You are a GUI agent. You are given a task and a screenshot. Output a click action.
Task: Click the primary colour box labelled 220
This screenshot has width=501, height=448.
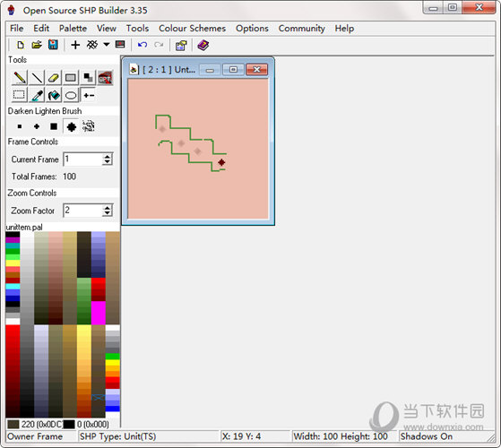[13, 425]
